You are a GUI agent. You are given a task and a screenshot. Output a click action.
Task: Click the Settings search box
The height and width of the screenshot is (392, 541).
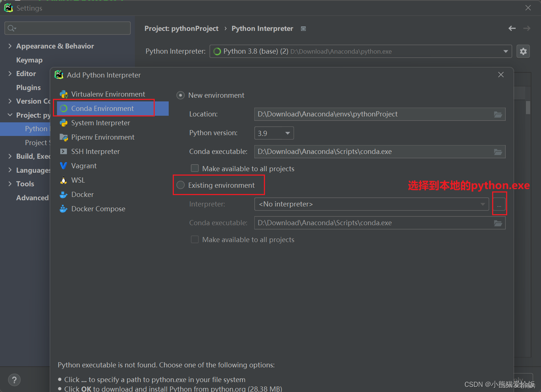click(68, 28)
